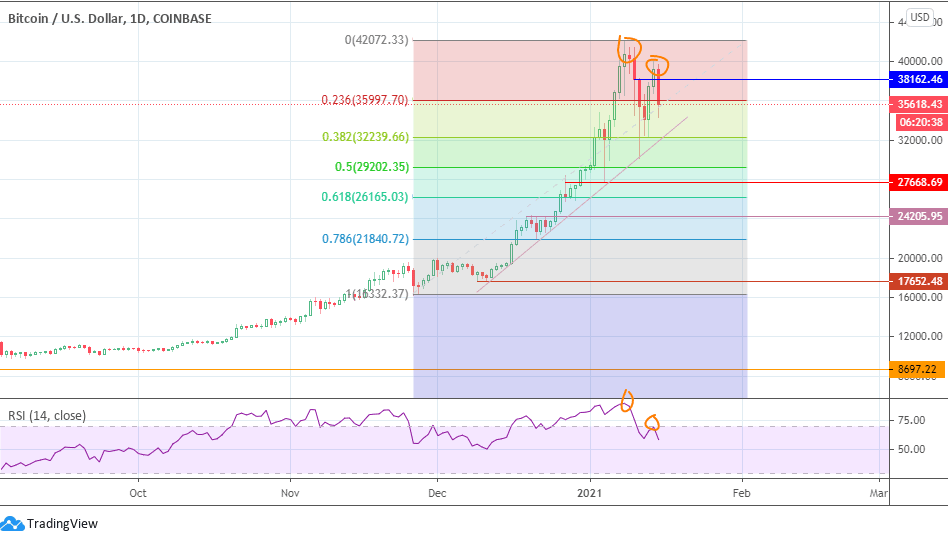Select the Fibonacci 0.786(21840.72) level label
The height and width of the screenshot is (534, 948).
tap(365, 239)
